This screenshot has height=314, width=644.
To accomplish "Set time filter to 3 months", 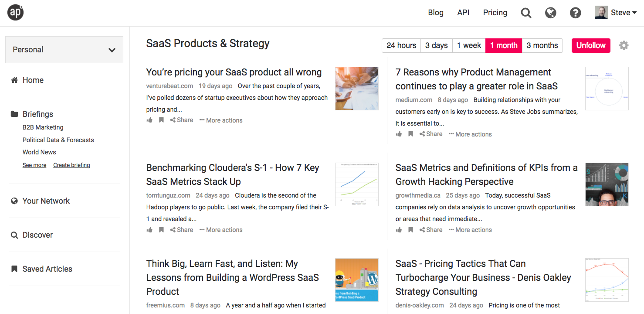I will (x=542, y=45).
